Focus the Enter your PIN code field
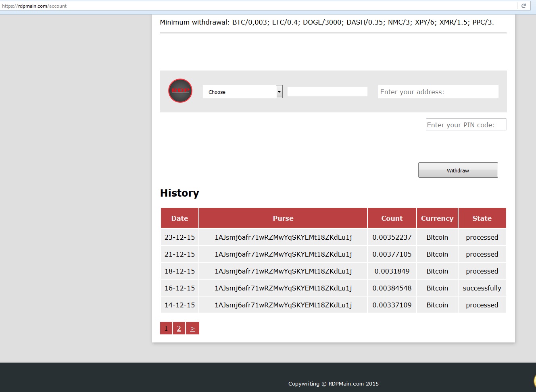This screenshot has height=392, width=536. tap(466, 125)
